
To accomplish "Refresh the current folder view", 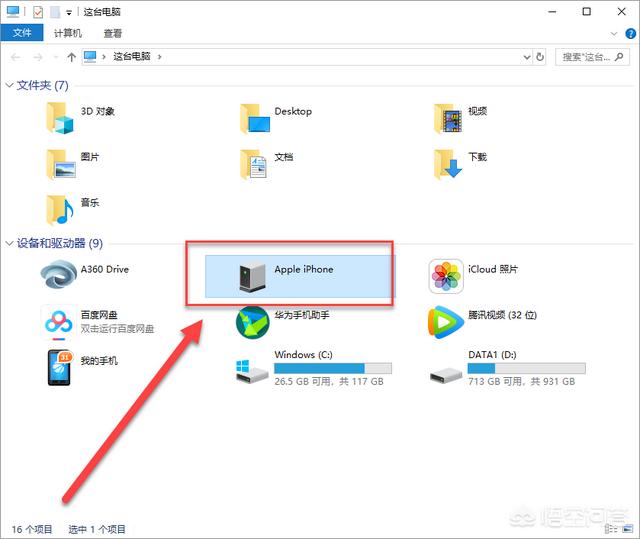I will [540, 57].
